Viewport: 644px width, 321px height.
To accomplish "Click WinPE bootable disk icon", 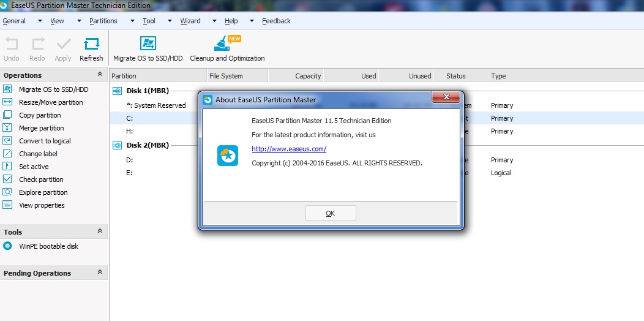I will pyautogui.click(x=7, y=246).
